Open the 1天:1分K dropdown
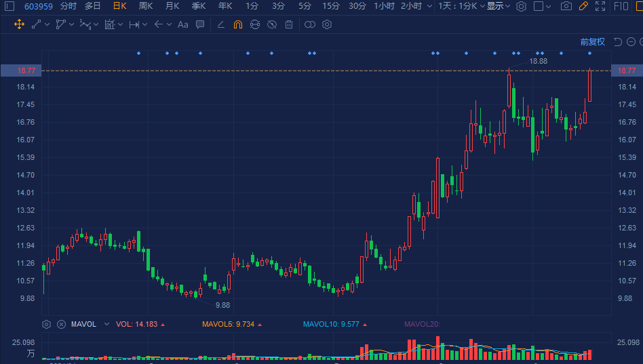 point(461,6)
